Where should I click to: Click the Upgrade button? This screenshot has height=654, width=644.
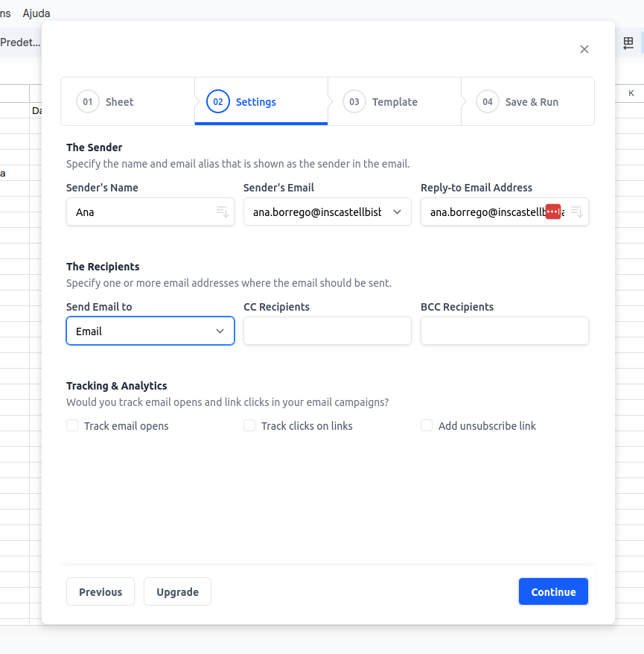(x=177, y=592)
